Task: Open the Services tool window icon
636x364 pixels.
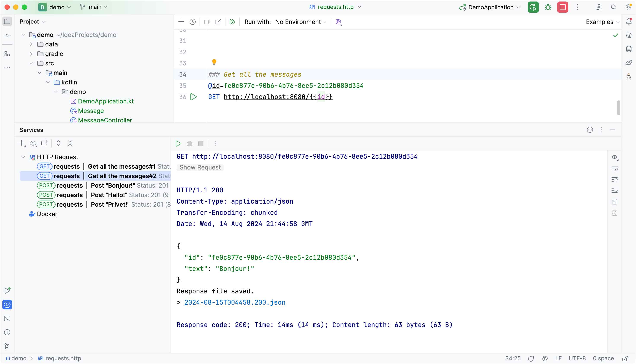Action: [7, 304]
